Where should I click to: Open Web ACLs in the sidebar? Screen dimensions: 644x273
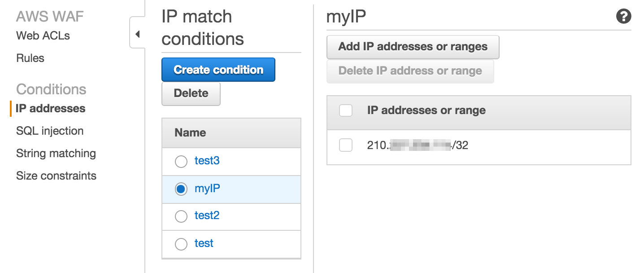tap(43, 36)
